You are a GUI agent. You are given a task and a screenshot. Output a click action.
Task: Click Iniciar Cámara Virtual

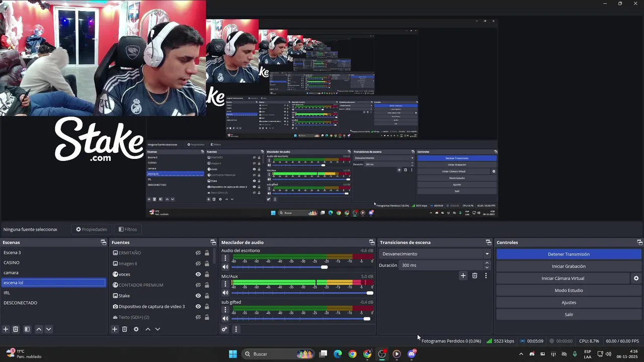[x=562, y=278]
